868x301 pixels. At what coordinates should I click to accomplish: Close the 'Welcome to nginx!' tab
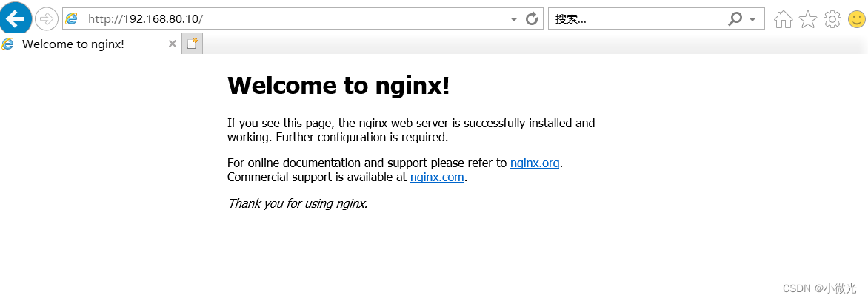[172, 44]
